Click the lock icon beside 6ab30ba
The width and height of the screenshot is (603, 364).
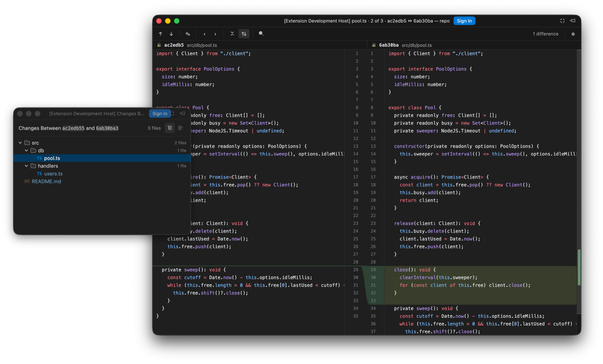pos(374,45)
